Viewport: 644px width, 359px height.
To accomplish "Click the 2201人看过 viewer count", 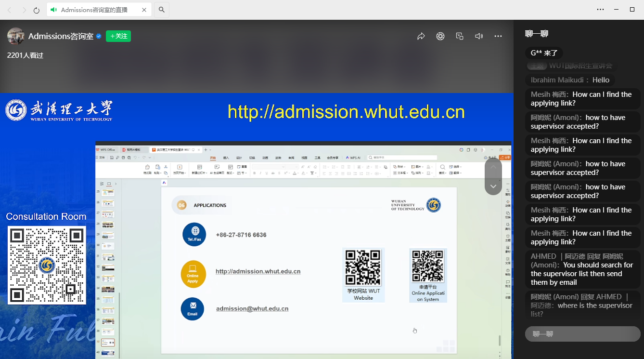I will coord(25,55).
